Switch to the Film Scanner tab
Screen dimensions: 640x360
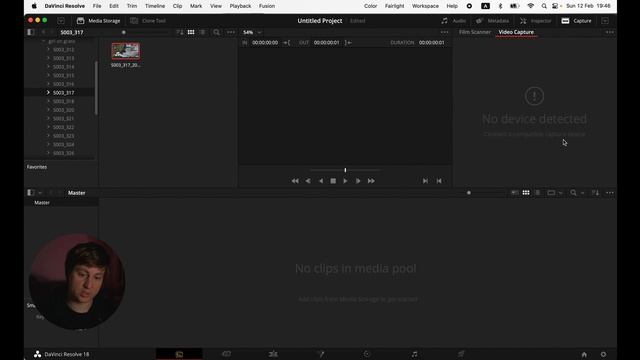tap(475, 32)
